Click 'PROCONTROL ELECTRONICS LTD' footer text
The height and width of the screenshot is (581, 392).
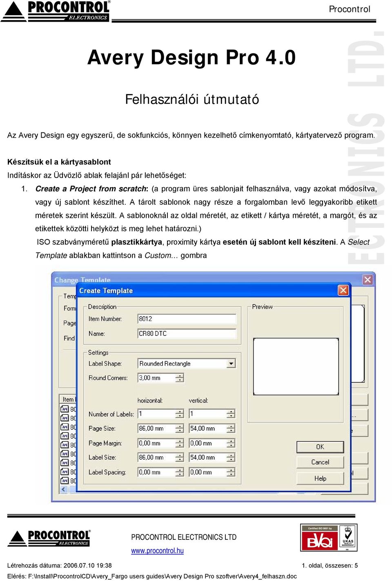click(x=184, y=537)
